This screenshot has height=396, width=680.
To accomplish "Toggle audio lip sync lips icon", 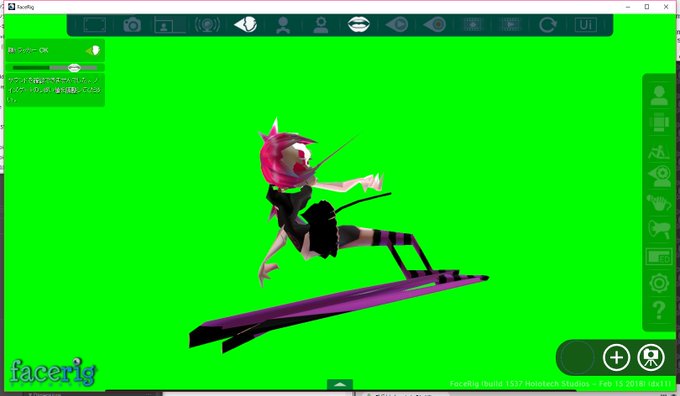I will click(359, 24).
